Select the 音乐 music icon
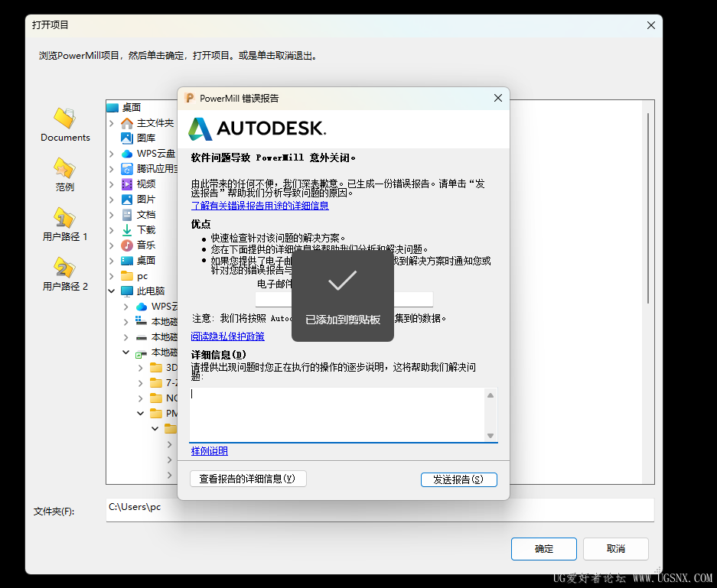Image resolution: width=717 pixels, height=588 pixels. 127,245
